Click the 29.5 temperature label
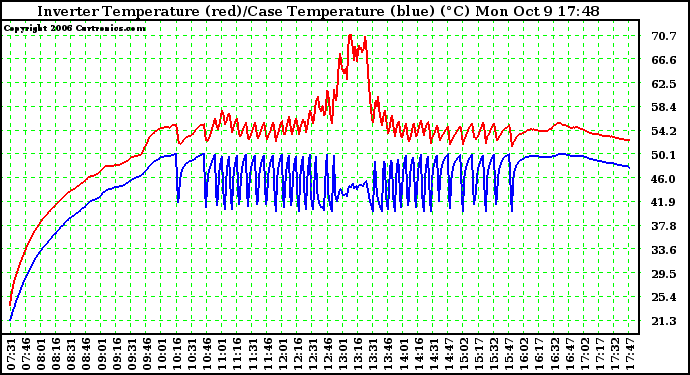This screenshot has width=690, height=375. [x=664, y=274]
